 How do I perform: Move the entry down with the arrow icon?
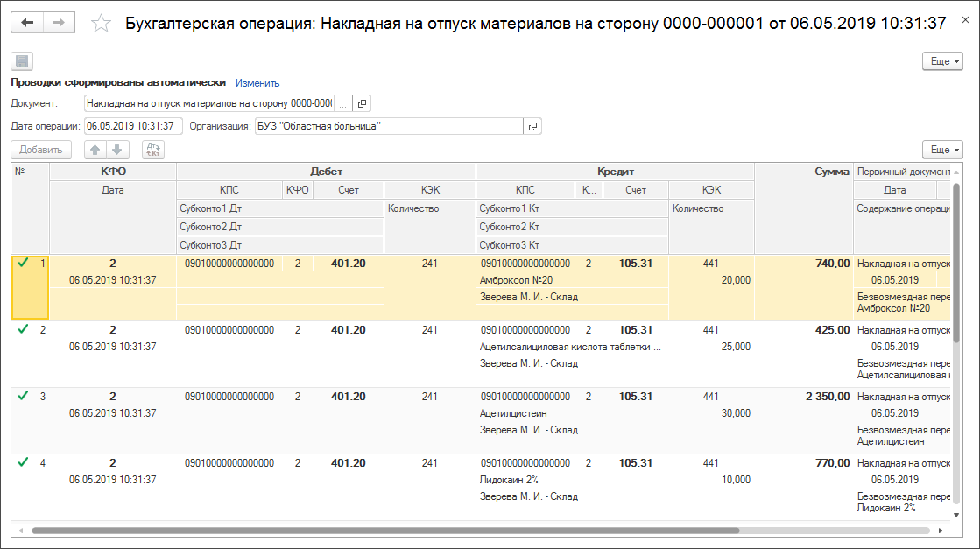click(117, 150)
